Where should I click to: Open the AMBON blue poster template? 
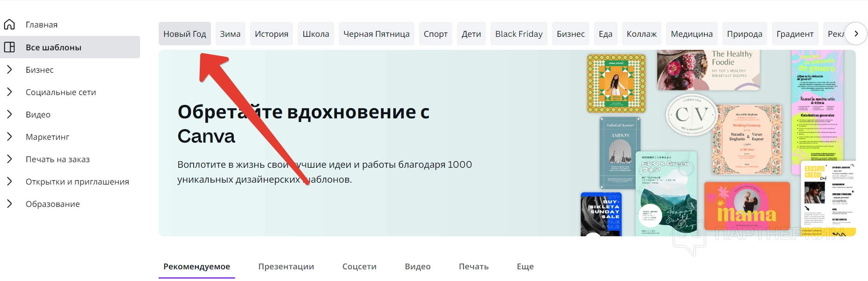click(x=620, y=153)
